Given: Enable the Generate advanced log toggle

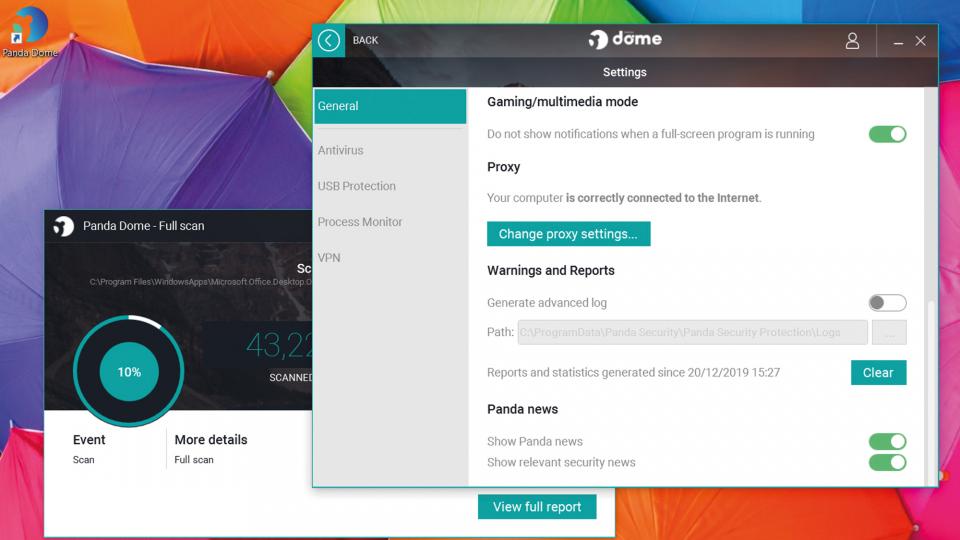Looking at the screenshot, I should coord(887,302).
